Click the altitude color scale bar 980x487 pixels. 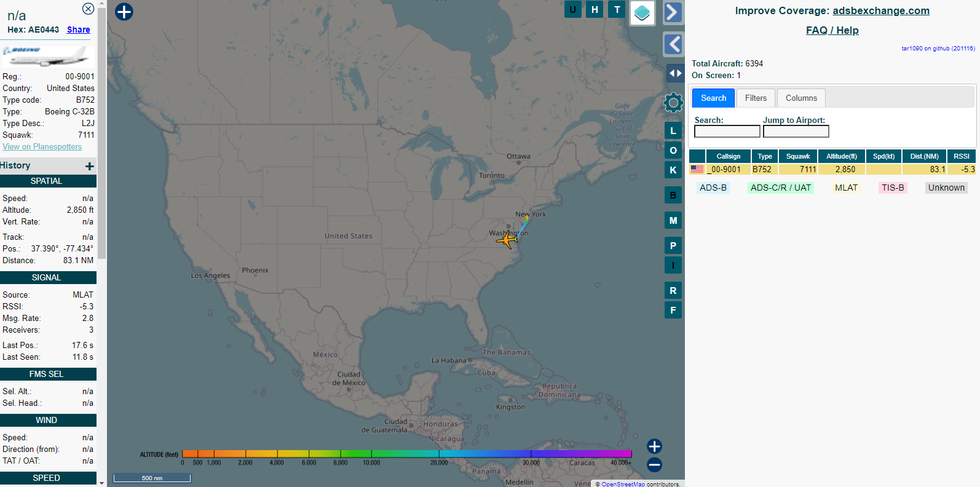[407, 454]
